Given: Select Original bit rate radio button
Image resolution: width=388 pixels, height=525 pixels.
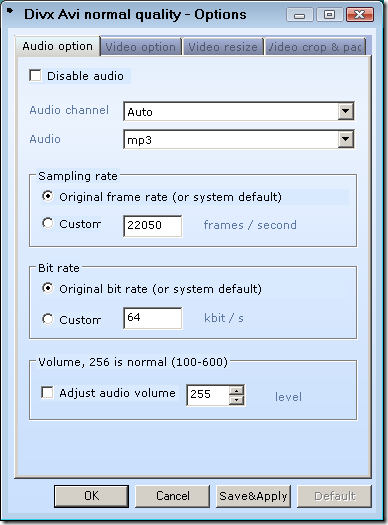Looking at the screenshot, I should click(x=48, y=288).
